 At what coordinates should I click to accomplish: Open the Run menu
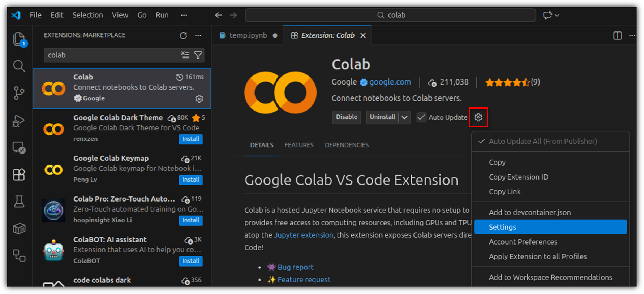click(x=162, y=15)
